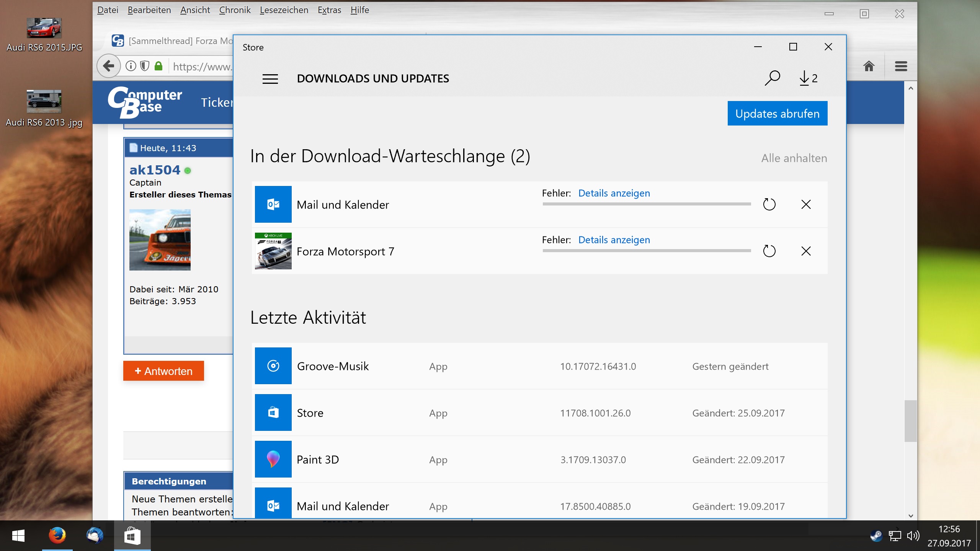This screenshot has width=980, height=551.
Task: Open the Chronik menu
Action: [x=235, y=10]
